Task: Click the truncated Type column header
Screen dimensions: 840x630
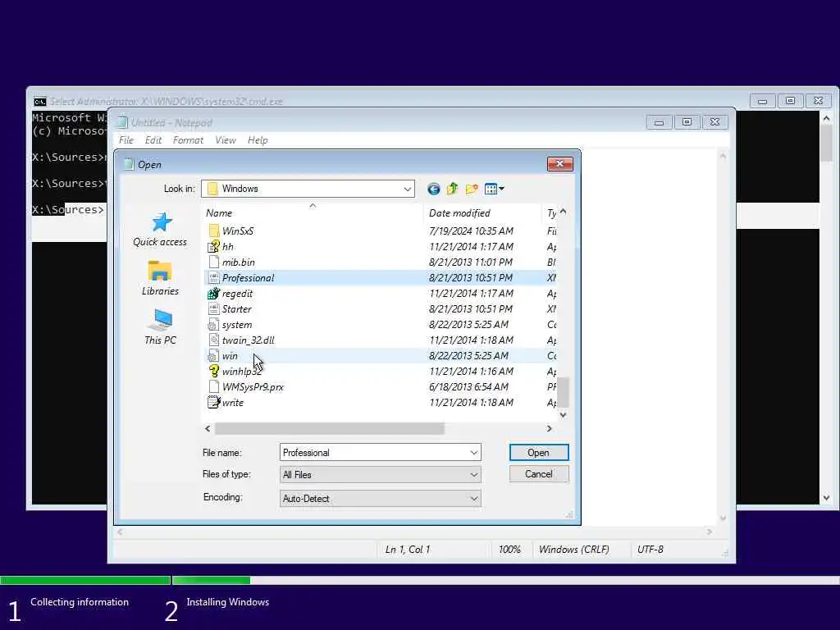Action: tap(550, 213)
